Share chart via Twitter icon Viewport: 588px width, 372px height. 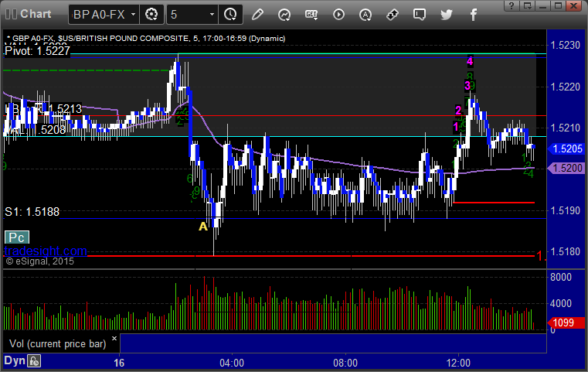447,15
